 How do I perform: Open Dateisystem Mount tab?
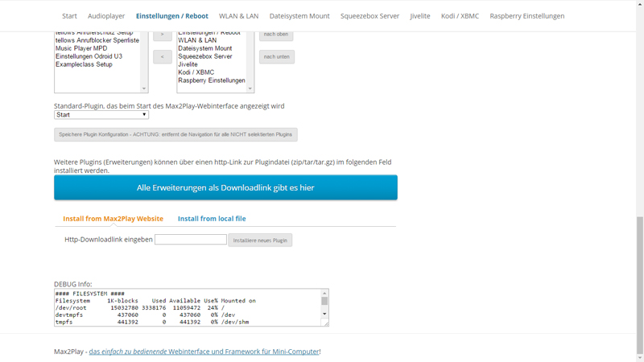pos(299,16)
